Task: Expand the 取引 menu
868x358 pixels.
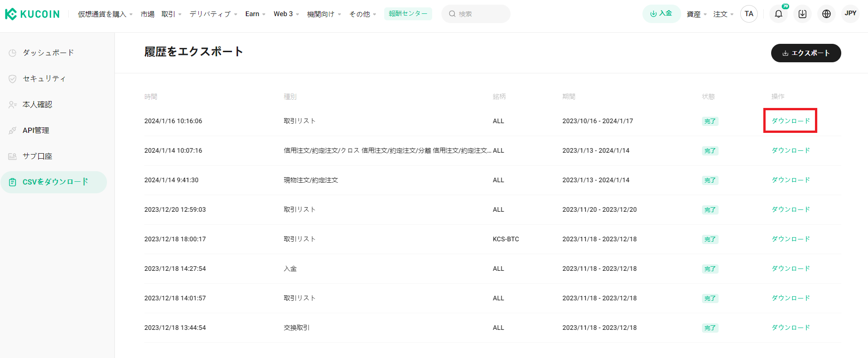Action: tap(171, 14)
